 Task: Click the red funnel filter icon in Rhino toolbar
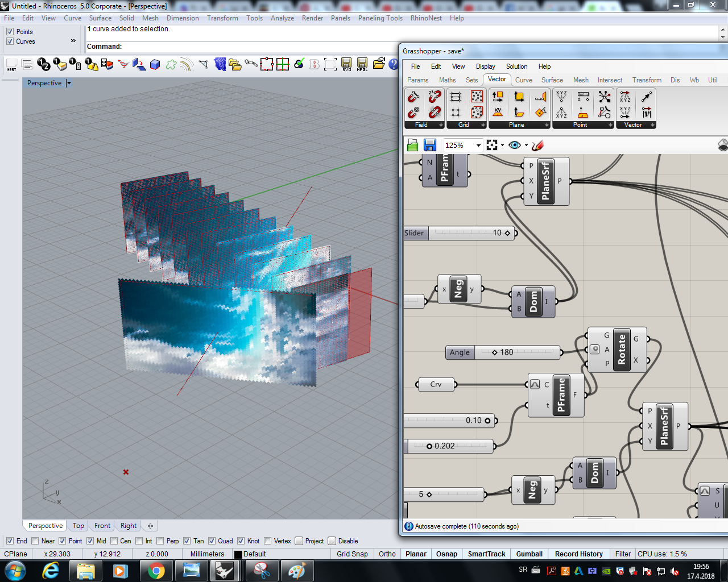point(123,65)
